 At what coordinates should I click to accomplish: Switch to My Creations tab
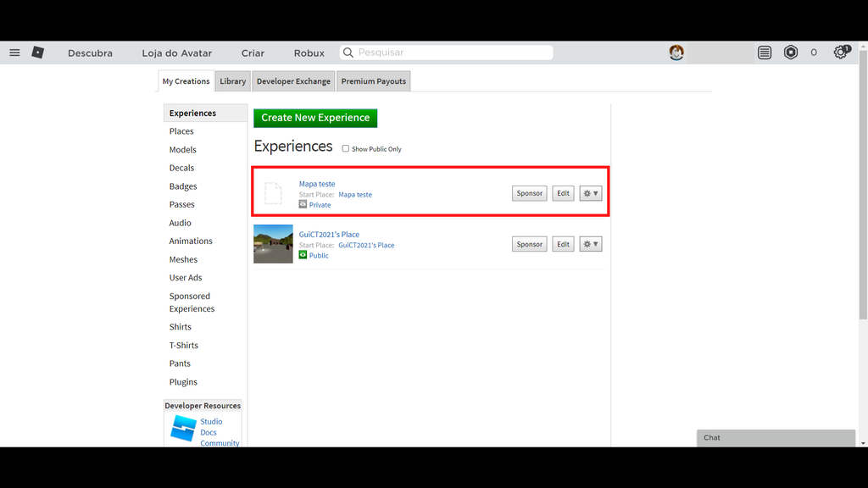[186, 81]
